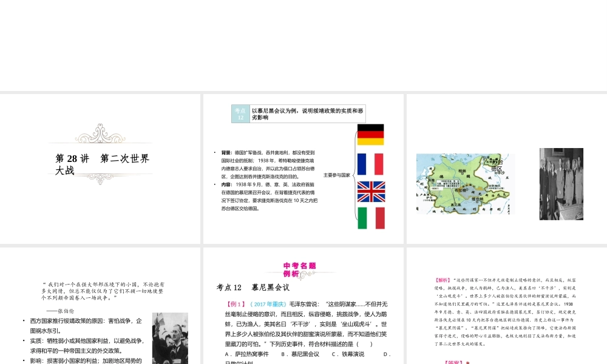Click the 内容 bullet paragraph
607x364 pixels.
(x=269, y=197)
